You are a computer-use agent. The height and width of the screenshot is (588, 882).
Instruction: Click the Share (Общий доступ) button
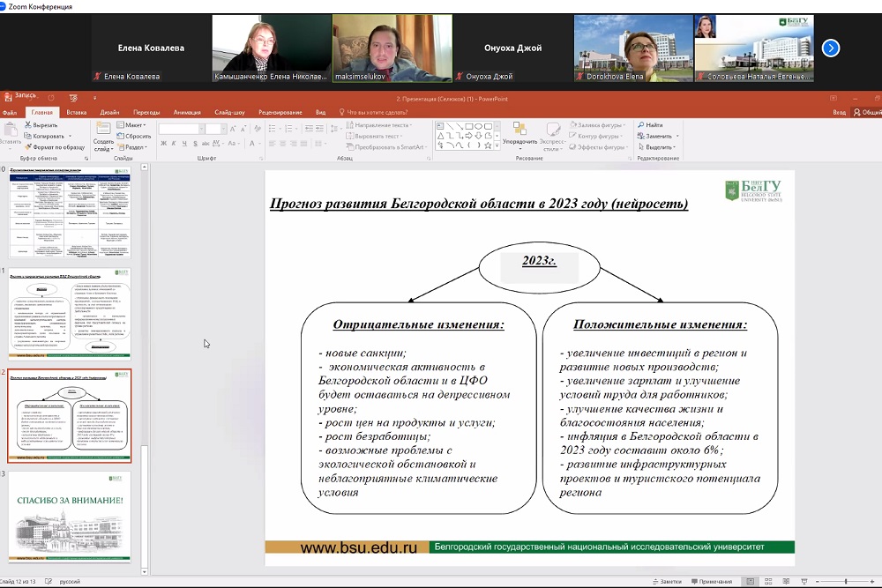(x=866, y=113)
